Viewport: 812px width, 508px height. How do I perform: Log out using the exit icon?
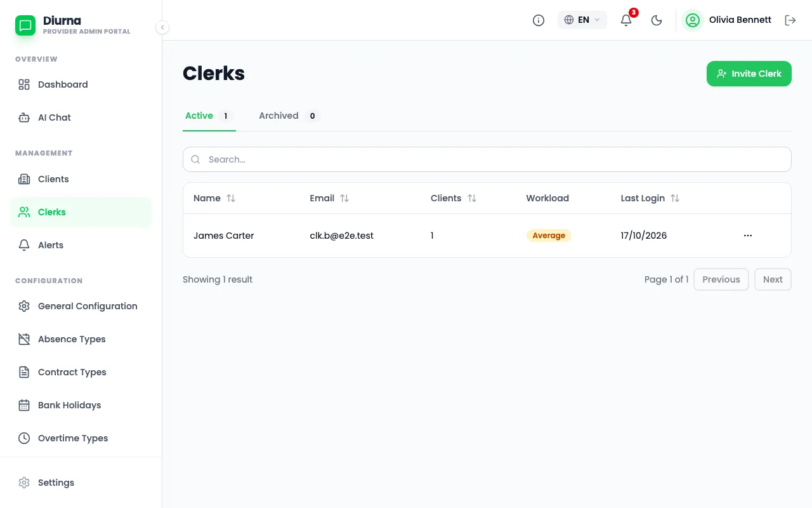[x=790, y=20]
